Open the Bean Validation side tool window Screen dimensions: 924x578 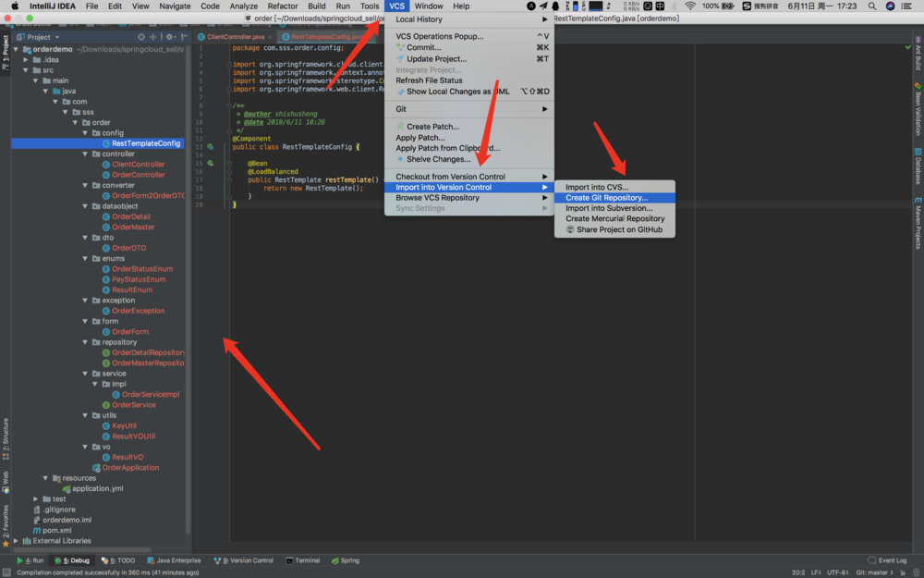(918, 110)
